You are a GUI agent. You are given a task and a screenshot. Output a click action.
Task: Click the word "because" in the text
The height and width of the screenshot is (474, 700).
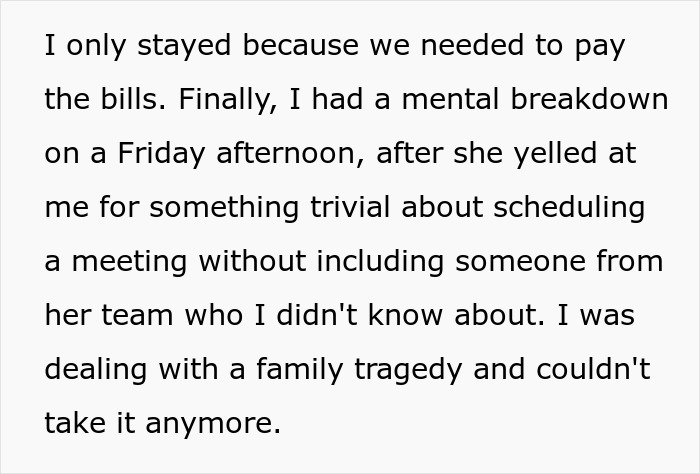point(300,45)
